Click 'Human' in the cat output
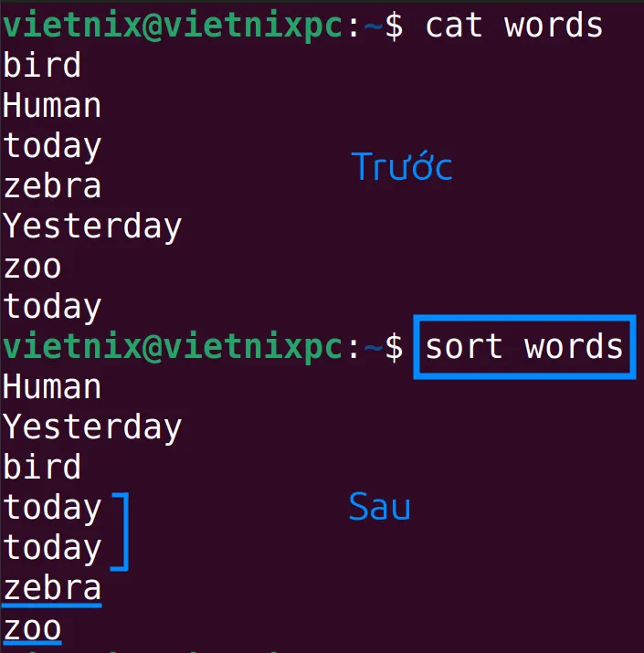This screenshot has width=644, height=653. tap(52, 105)
